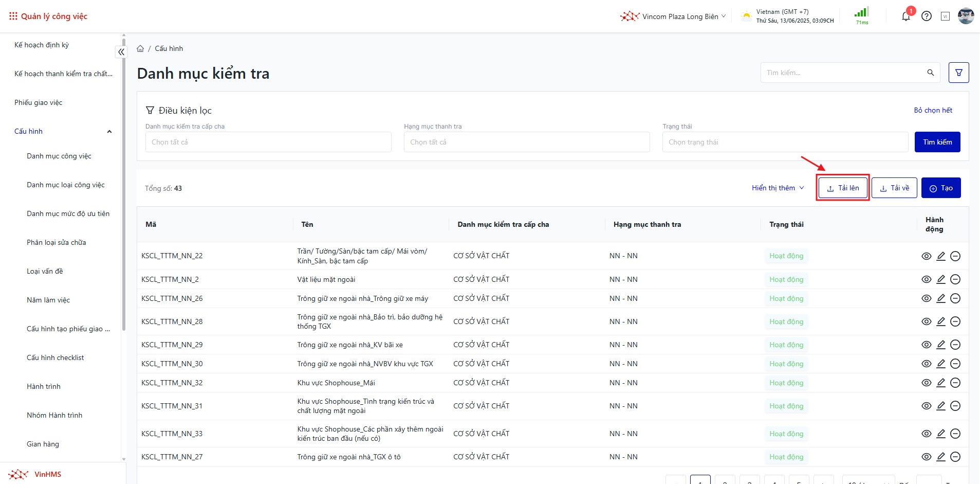Click the home breadcrumb icon
This screenshot has height=484, width=980.
(140, 48)
